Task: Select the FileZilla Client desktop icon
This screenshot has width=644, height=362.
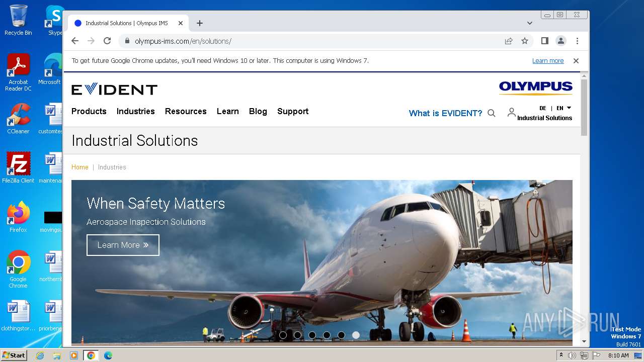Action: pos(18,168)
